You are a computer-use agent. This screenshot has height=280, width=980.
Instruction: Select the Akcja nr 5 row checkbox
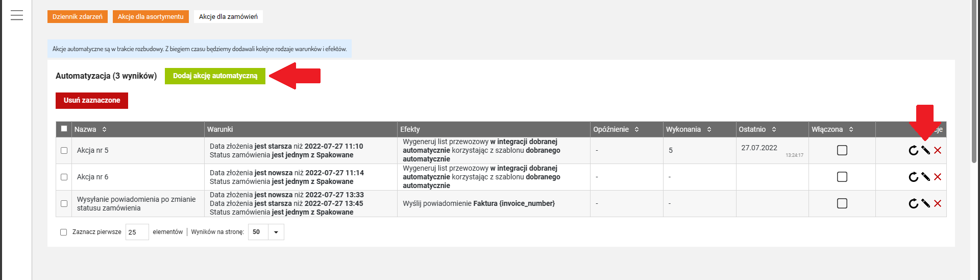(x=64, y=150)
